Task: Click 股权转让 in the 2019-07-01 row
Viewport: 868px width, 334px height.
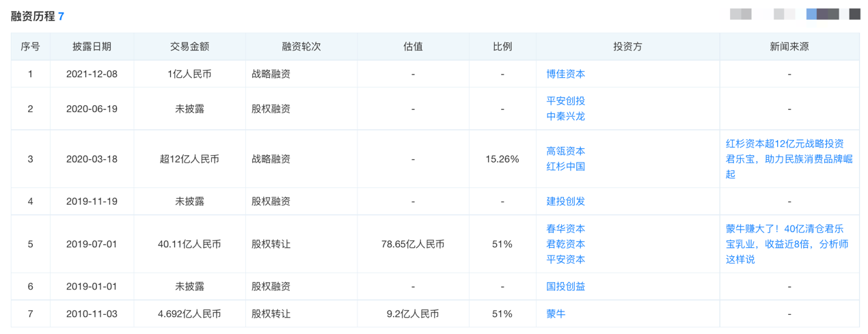Action: click(271, 244)
